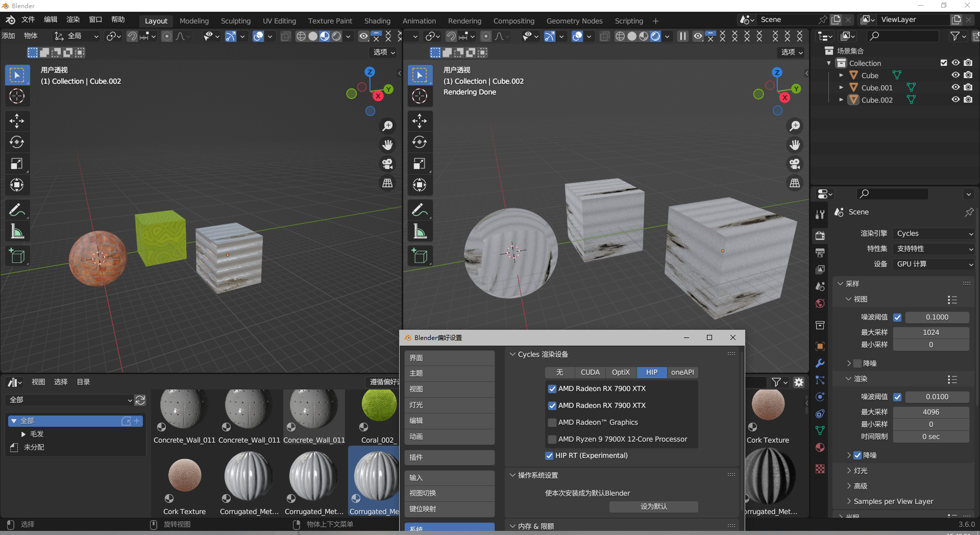Open the feature set dropdown
This screenshot has width=980, height=535.
tap(934, 249)
